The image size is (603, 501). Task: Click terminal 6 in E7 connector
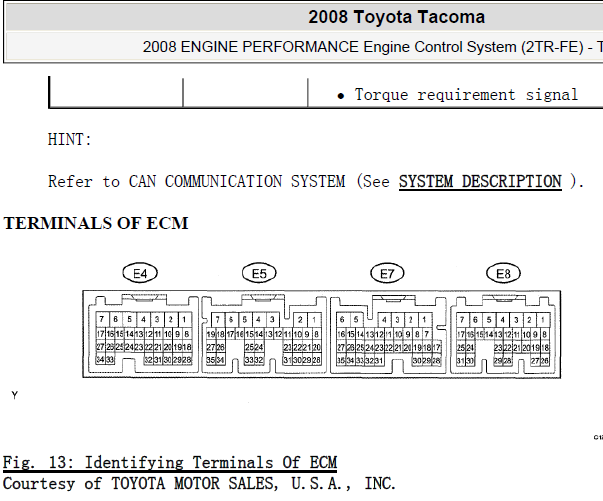click(x=342, y=319)
